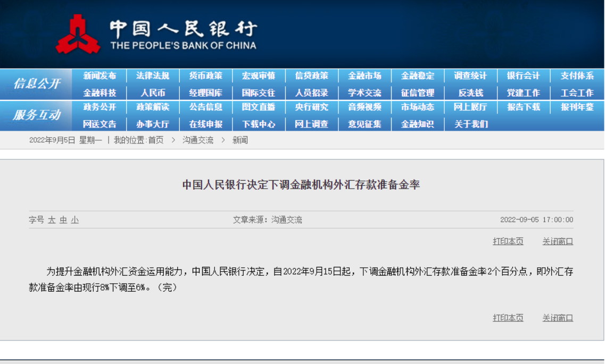Click the article body paragraph starting 为提升金融机构
The image size is (606, 364).
(301, 280)
